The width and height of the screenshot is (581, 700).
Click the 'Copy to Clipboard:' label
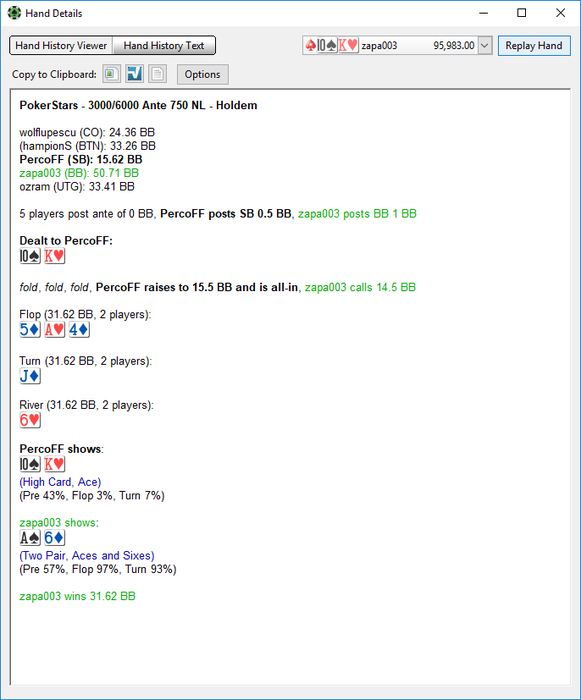(54, 75)
